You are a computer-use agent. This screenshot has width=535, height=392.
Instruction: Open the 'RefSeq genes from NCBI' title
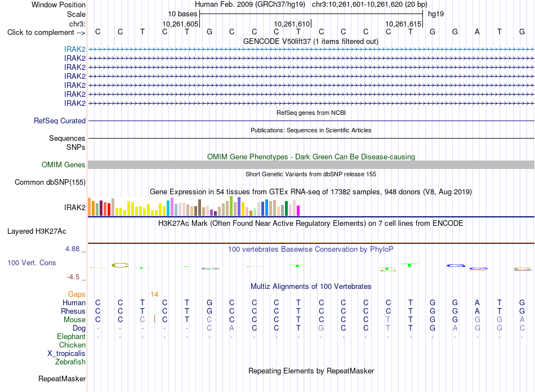click(x=311, y=113)
